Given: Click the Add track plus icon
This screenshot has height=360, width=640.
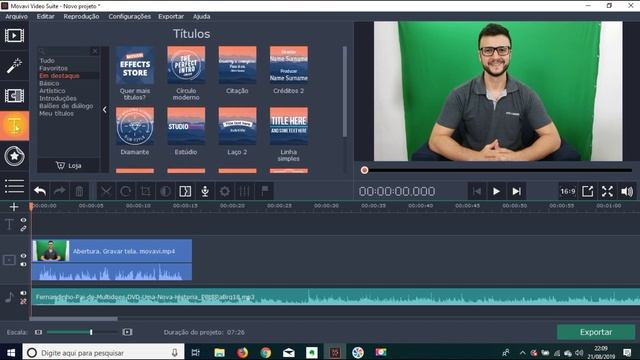Looking at the screenshot, I should [14, 207].
